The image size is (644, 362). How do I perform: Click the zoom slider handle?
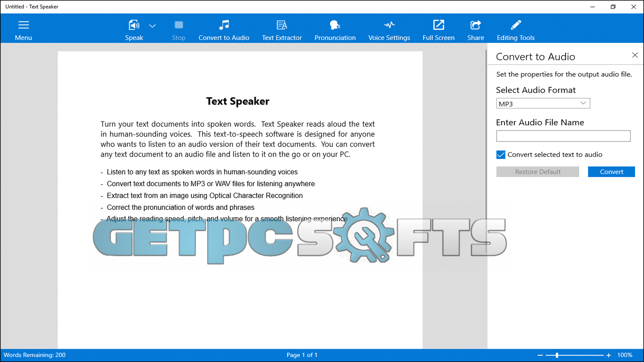(557, 355)
